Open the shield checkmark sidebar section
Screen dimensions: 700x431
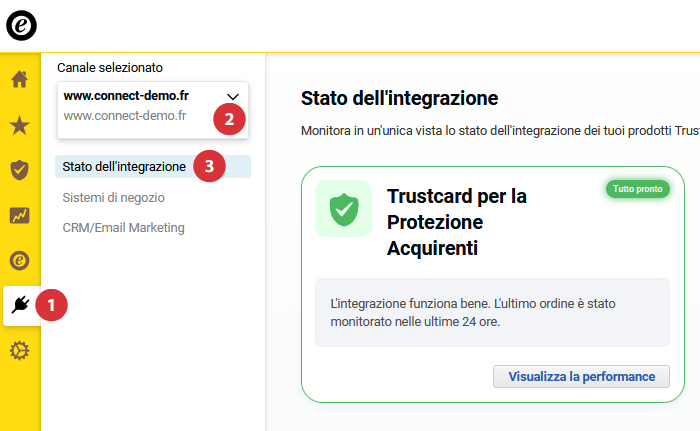[x=19, y=169]
